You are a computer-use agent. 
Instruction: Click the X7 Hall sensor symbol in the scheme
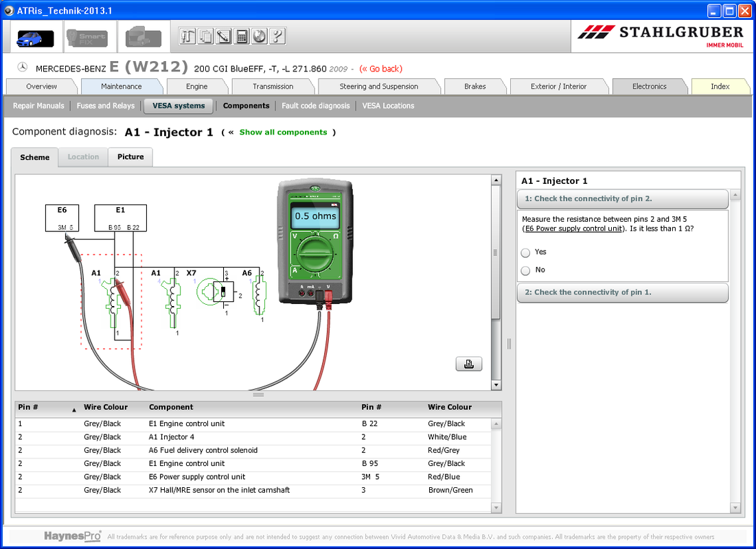tap(215, 292)
